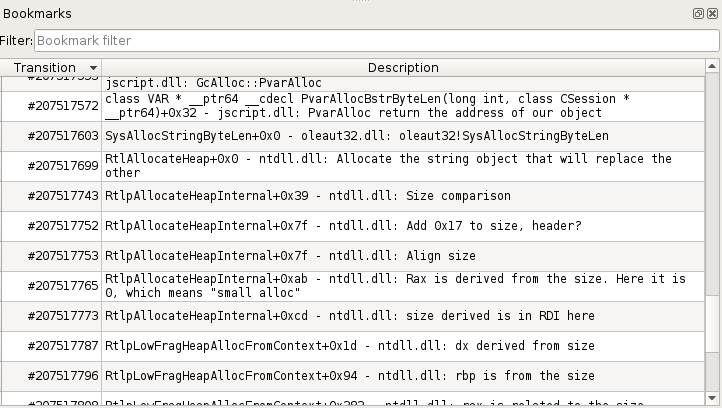Screen dimensions: 722x408
Task: Click the Bookmark filter input field
Action: (x=377, y=41)
